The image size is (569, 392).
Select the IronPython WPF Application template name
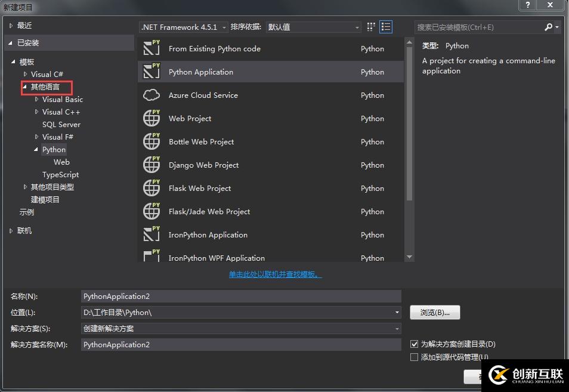[217, 258]
